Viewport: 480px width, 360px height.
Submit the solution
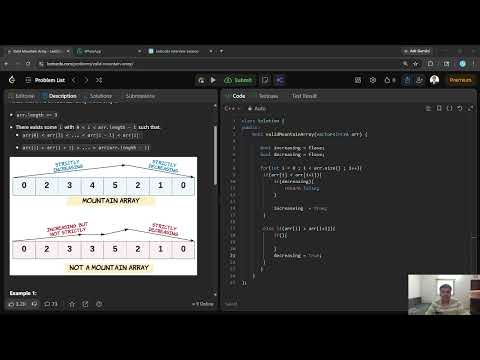pyautogui.click(x=239, y=80)
